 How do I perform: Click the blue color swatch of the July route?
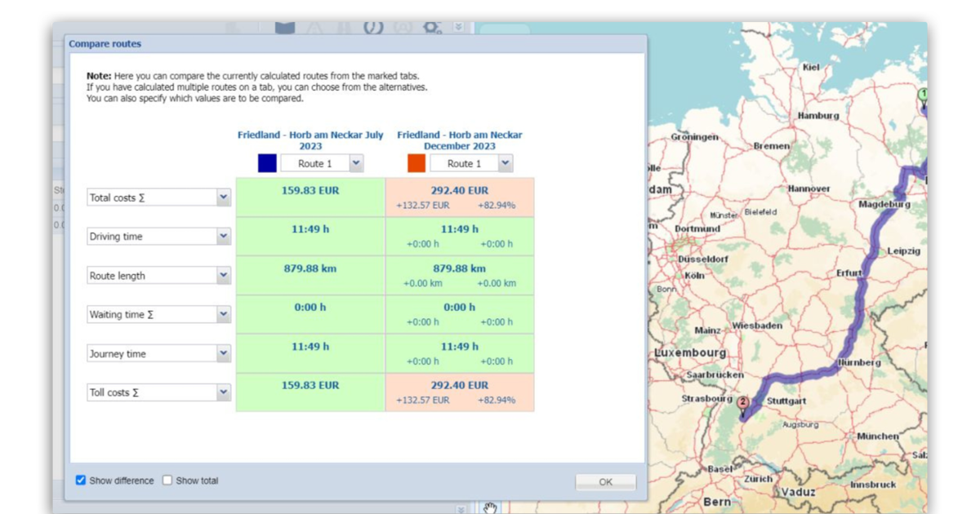[265, 162]
